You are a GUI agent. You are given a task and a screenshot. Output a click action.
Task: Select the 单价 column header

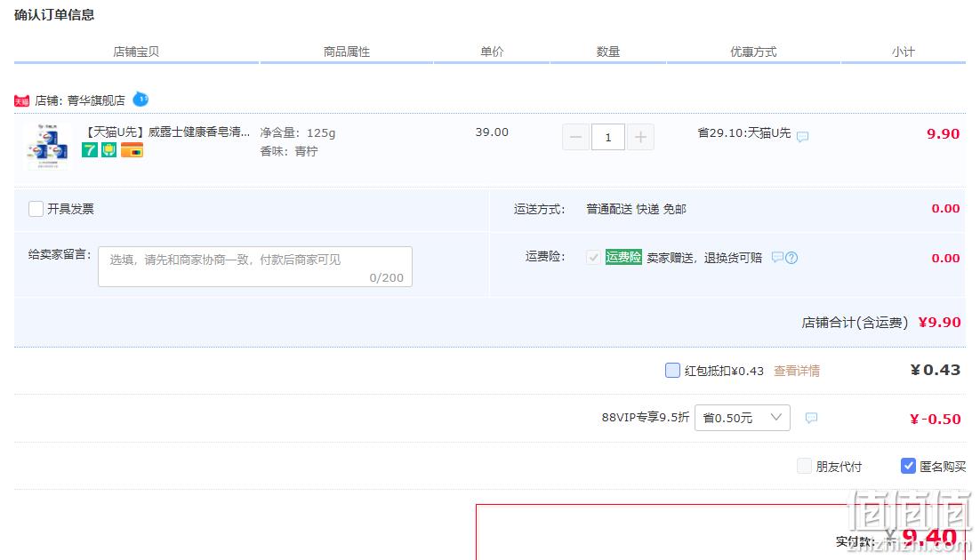492,52
